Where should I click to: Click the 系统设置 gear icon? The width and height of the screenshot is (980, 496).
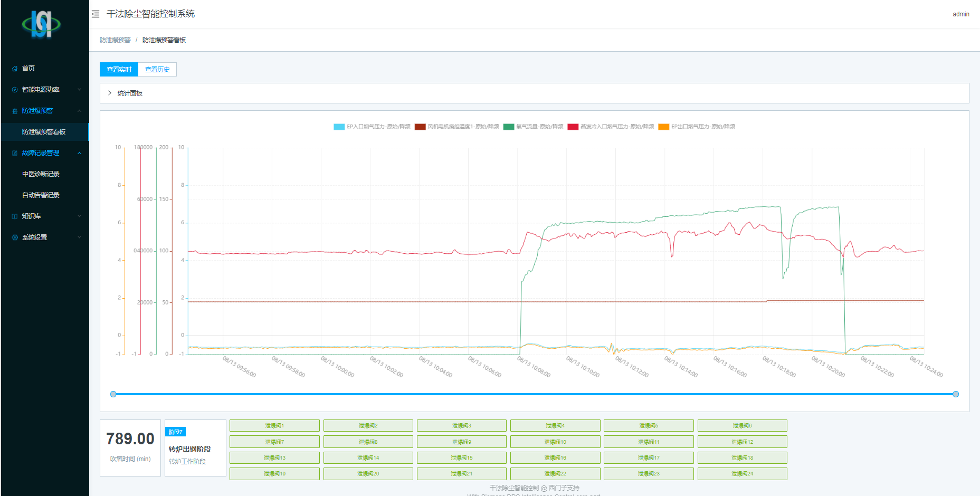pyautogui.click(x=15, y=237)
